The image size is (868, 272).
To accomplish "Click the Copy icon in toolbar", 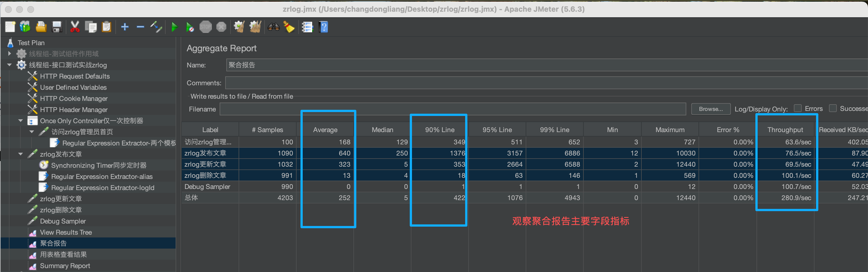I will 91,27.
